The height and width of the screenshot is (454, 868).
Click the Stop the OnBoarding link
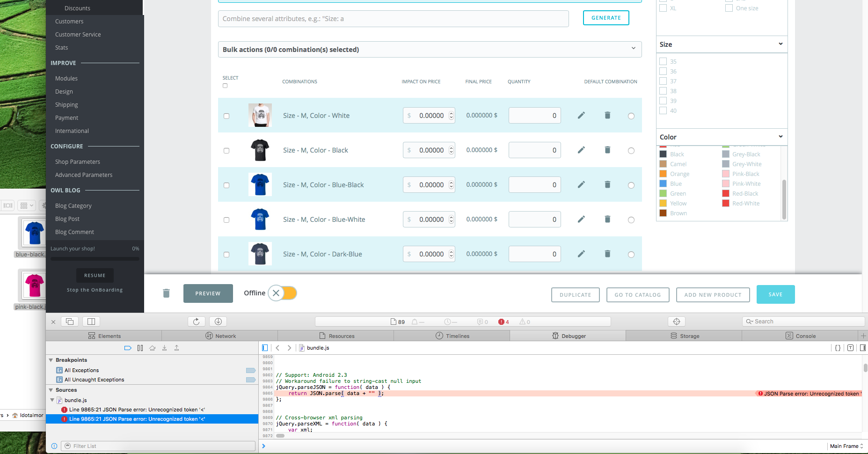95,290
